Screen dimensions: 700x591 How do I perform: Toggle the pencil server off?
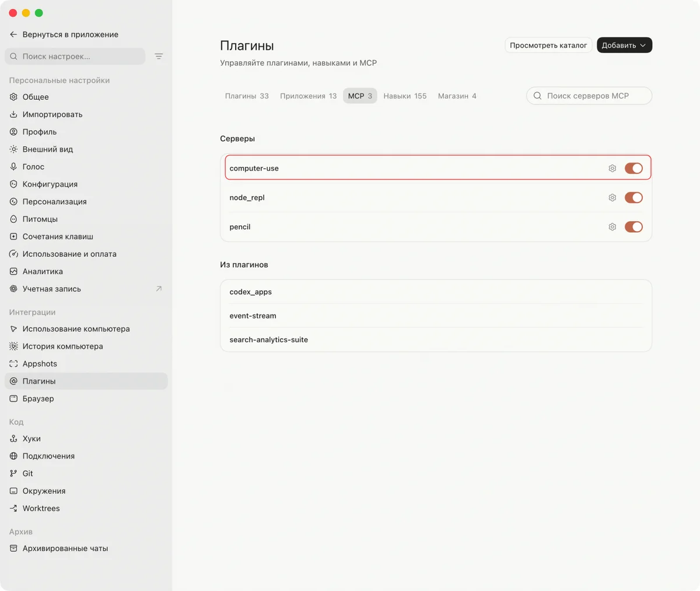[633, 227]
